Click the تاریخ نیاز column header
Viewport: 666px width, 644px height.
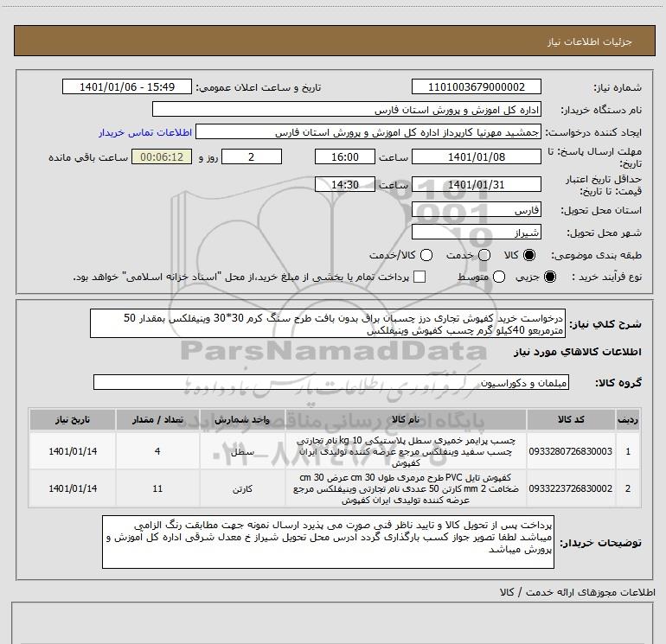click(x=73, y=420)
